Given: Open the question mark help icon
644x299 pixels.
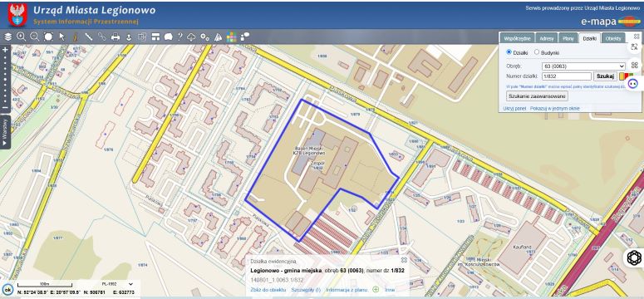Looking at the screenshot, I should [179, 37].
